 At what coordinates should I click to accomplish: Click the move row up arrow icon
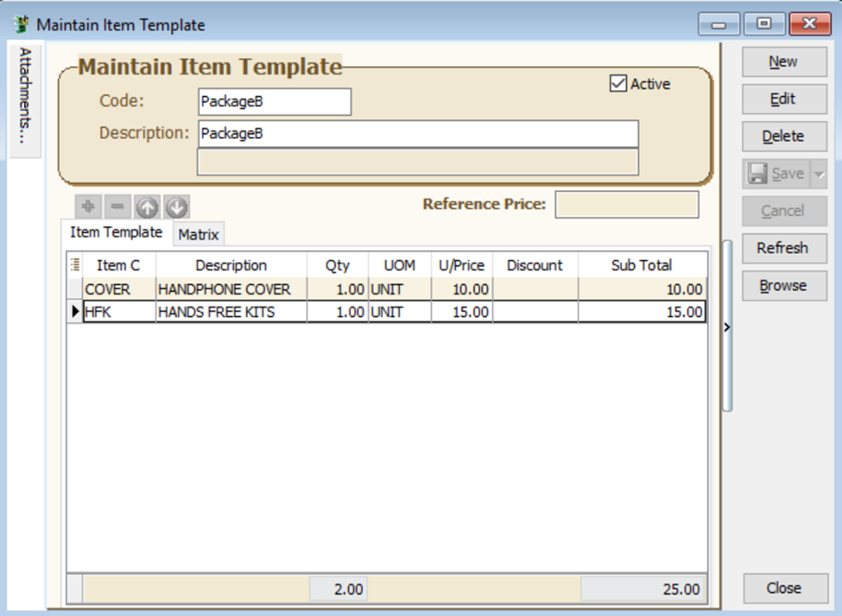147,207
